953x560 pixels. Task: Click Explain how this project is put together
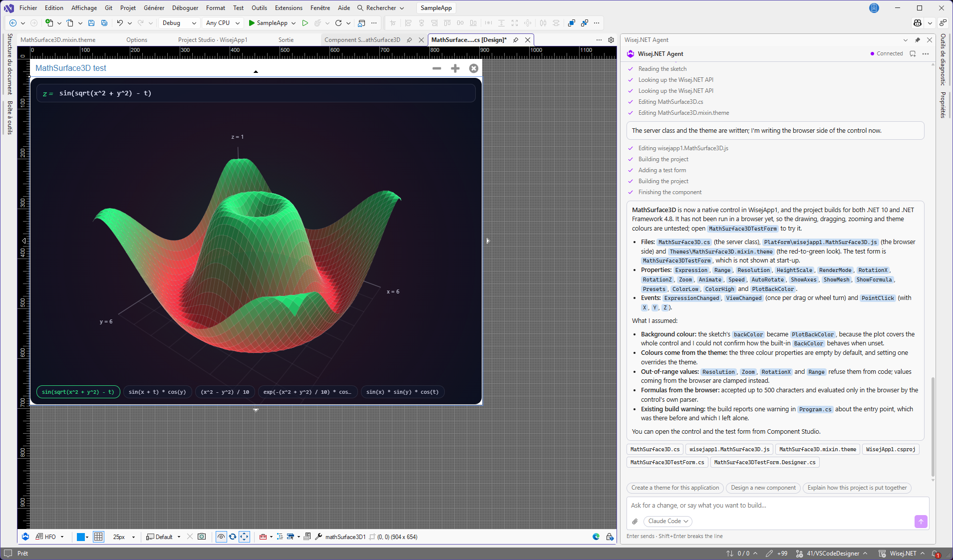857,488
